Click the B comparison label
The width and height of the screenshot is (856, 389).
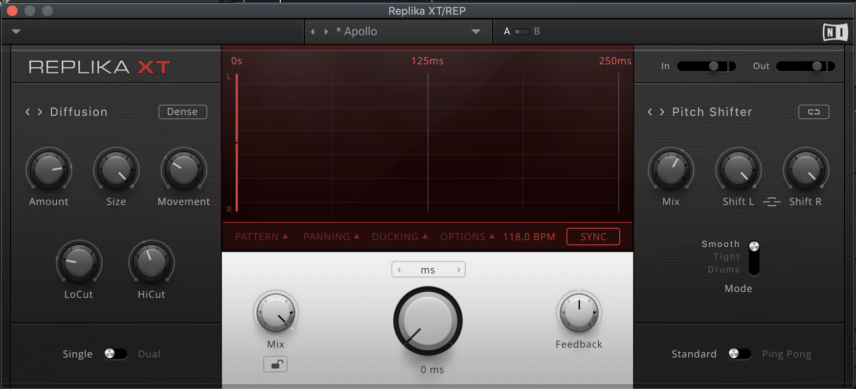537,32
